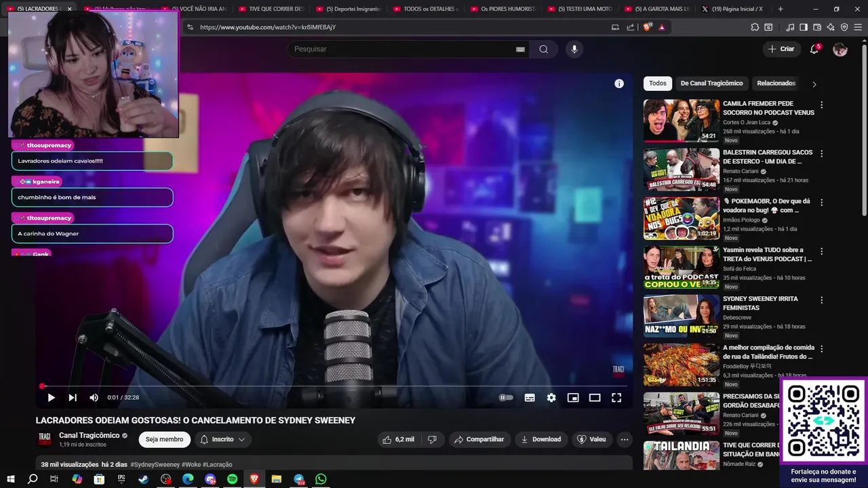
Task: Click the #Woke hashtag
Action: pos(191,464)
